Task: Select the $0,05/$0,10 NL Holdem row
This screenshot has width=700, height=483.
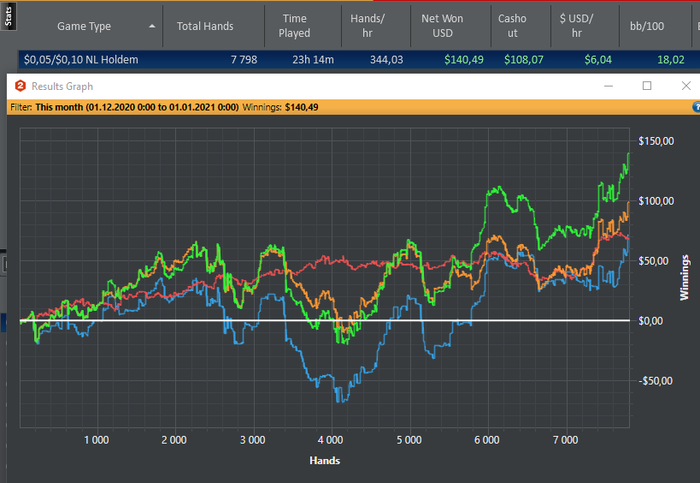Action: (359, 60)
